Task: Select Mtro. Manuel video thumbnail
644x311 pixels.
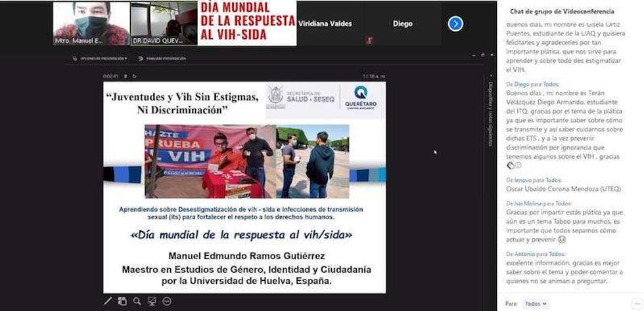Action: coord(91,24)
